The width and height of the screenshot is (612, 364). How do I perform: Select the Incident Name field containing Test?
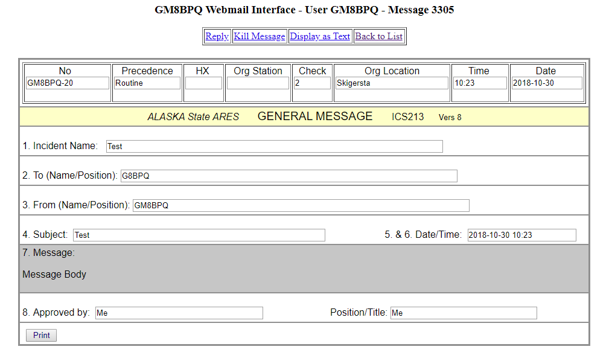[275, 146]
